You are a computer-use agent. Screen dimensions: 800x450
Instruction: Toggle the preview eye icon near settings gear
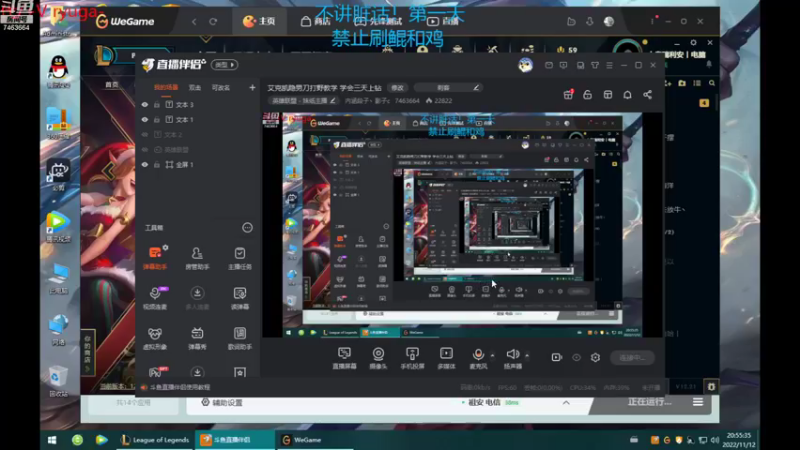577,358
